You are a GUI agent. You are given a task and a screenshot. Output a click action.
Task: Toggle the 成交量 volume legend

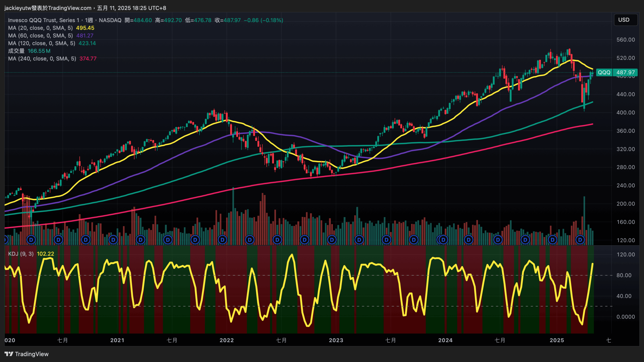[x=16, y=51]
